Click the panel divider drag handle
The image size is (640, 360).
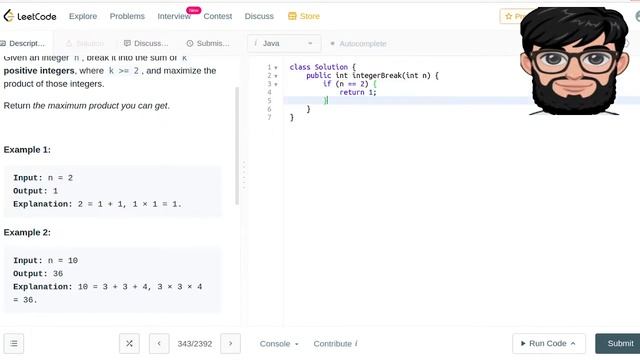point(244,176)
